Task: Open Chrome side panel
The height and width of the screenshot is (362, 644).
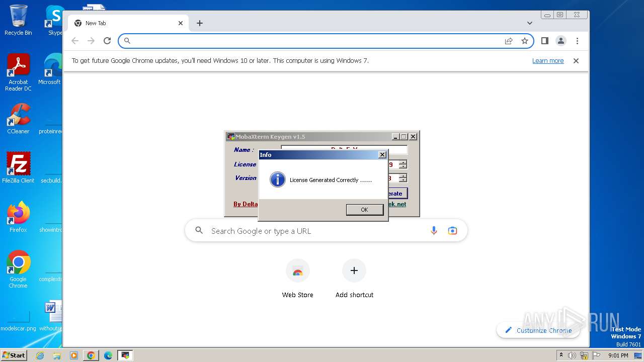Action: point(544,41)
